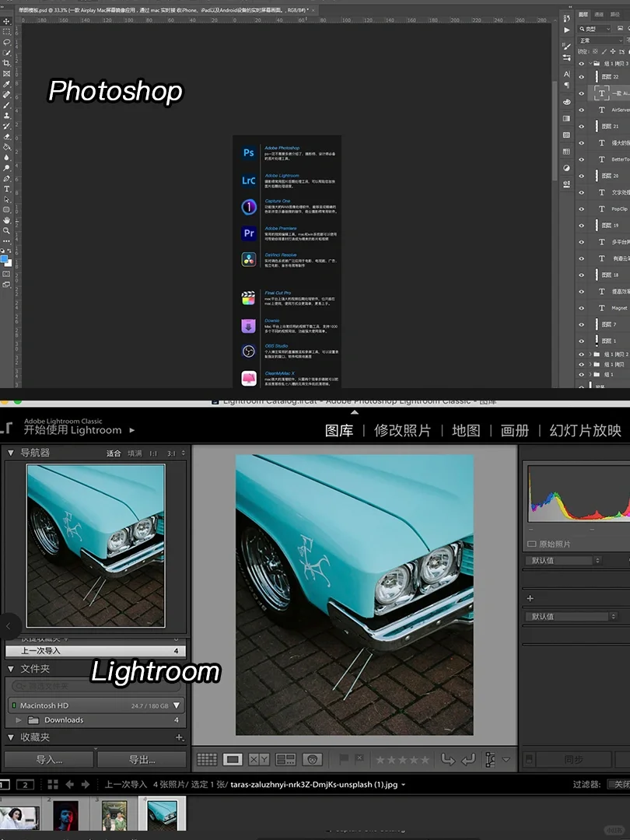Select the Horizontal Type tool
The height and width of the screenshot is (840, 630).
[x=6, y=189]
